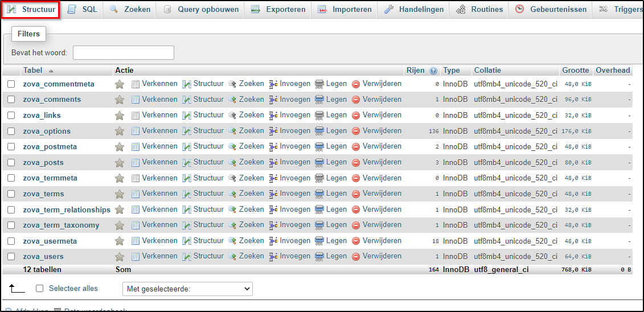Viewport: 644px width, 312px height.
Task: Click the Bevat het woord filter field
Action: pos(124,53)
